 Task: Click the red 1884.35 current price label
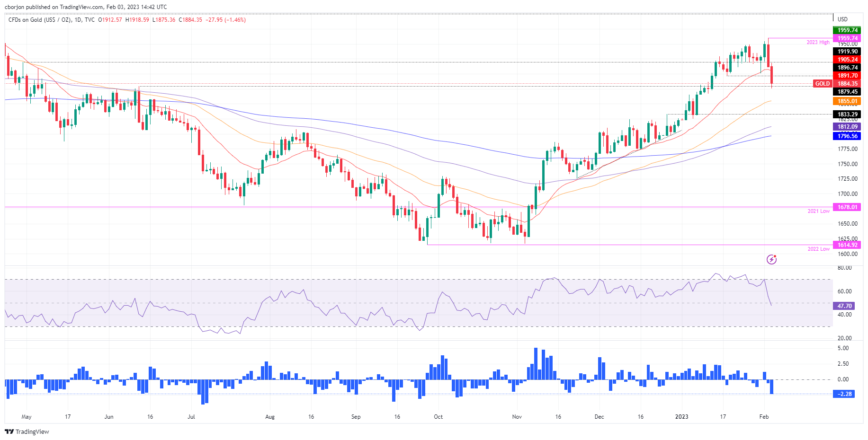tap(848, 84)
